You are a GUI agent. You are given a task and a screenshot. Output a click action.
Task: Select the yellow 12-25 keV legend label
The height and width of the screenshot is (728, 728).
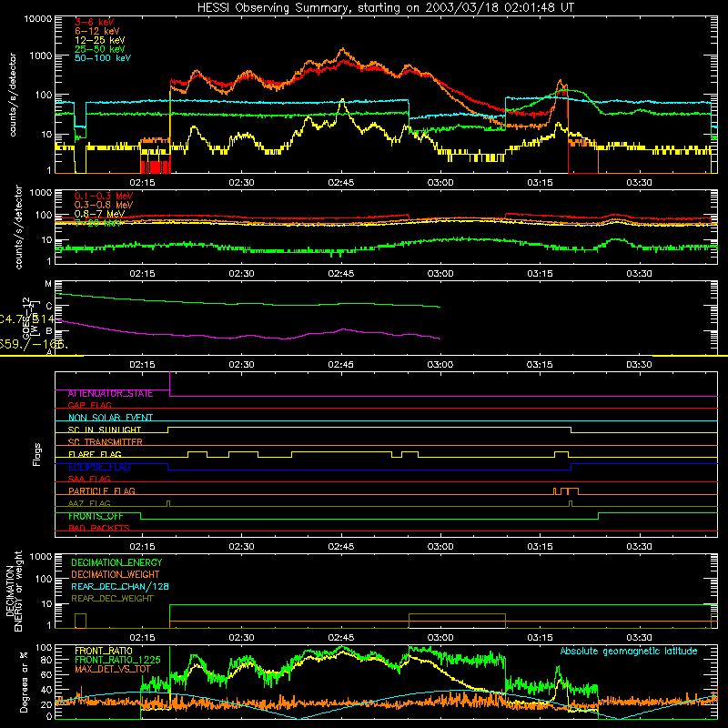point(99,40)
